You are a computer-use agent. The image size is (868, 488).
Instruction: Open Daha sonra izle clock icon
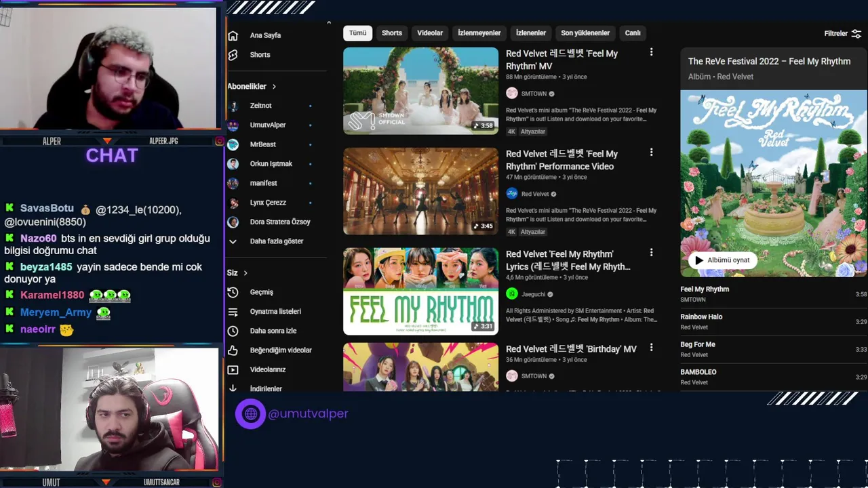coord(233,331)
